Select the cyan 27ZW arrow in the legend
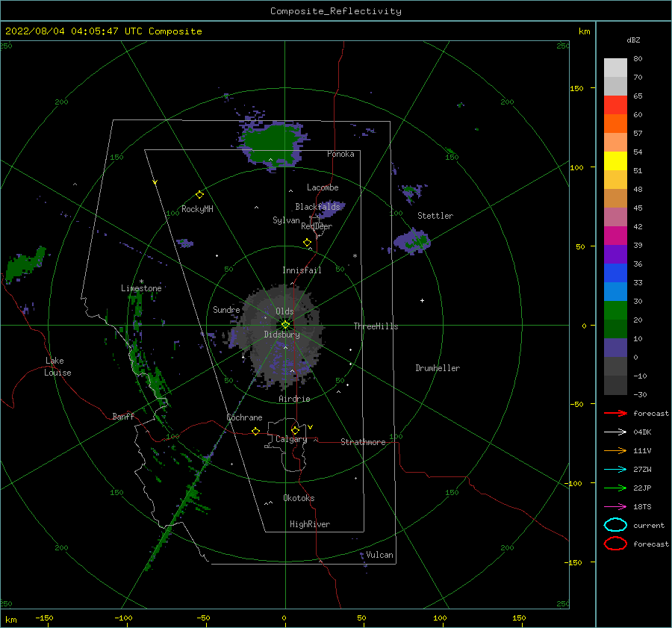 tap(615, 470)
